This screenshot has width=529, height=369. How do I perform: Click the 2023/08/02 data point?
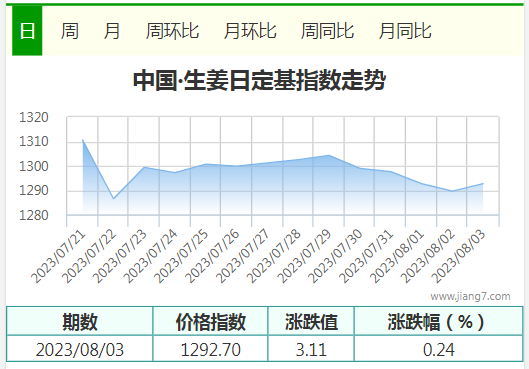[452, 191]
